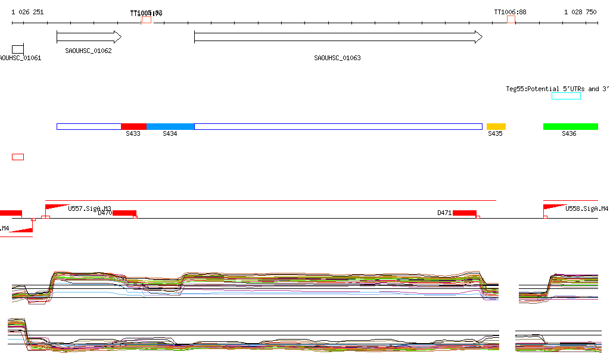Click the 1 026 251 start coordinate
This screenshot has width=610, height=364.
tap(27, 12)
